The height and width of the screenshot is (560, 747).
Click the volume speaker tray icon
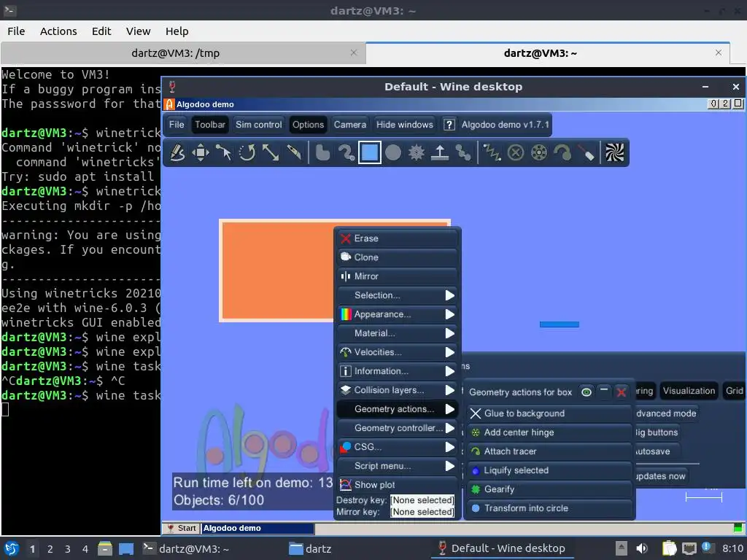pyautogui.click(x=642, y=548)
